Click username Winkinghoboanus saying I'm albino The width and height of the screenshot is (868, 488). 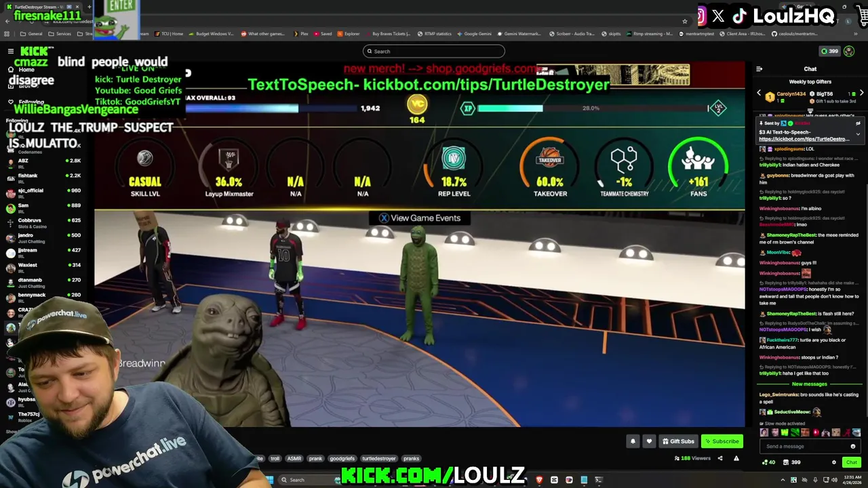[779, 209]
